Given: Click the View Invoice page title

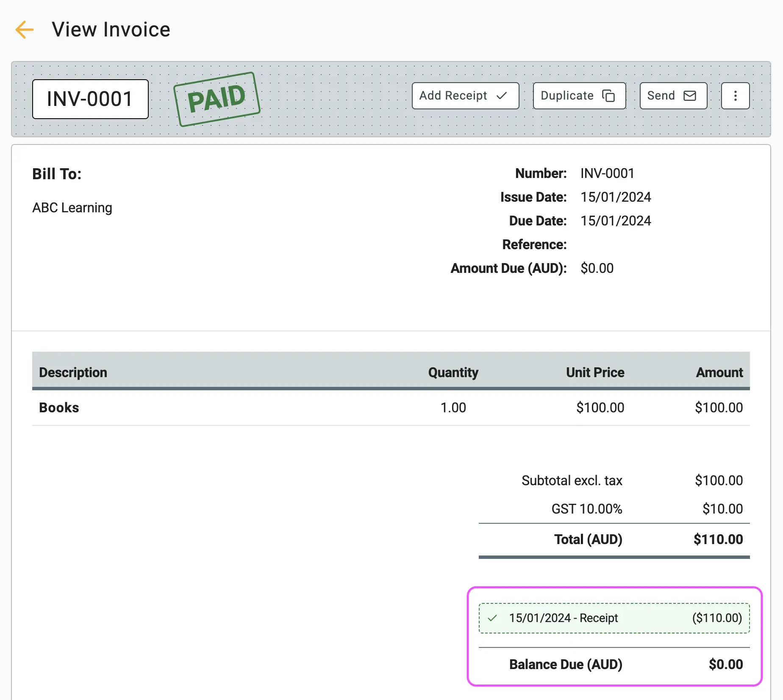Looking at the screenshot, I should [x=111, y=30].
